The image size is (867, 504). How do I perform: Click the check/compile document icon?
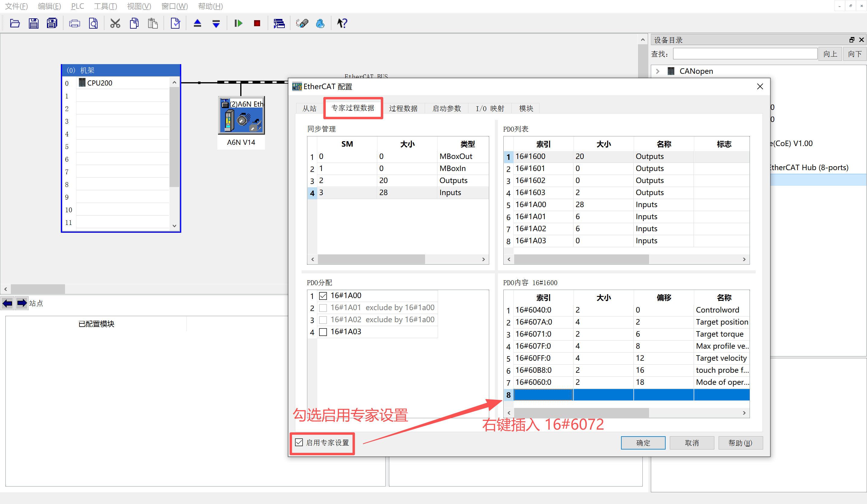click(x=176, y=23)
